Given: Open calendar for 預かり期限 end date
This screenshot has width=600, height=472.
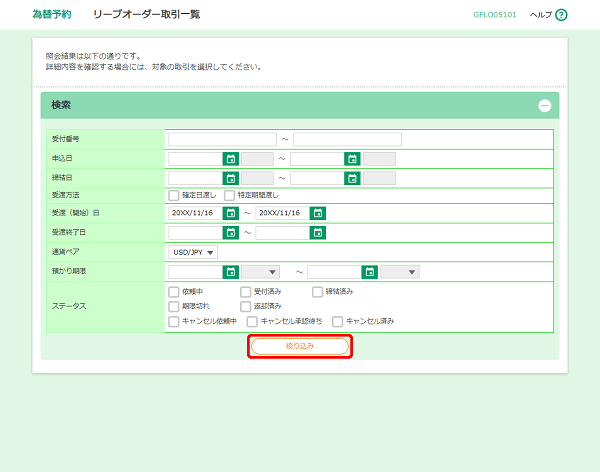Looking at the screenshot, I should [370, 272].
